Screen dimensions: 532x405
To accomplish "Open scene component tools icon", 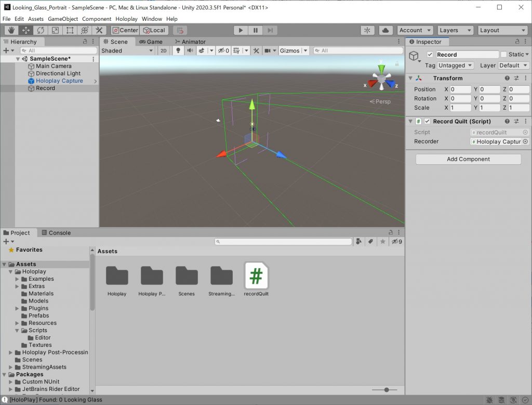I will click(256, 50).
